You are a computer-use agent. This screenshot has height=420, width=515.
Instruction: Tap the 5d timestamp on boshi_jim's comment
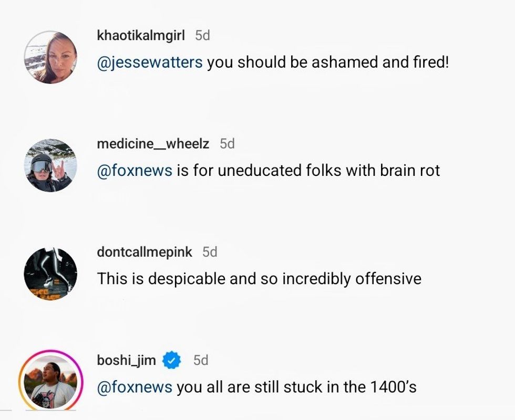(x=201, y=360)
